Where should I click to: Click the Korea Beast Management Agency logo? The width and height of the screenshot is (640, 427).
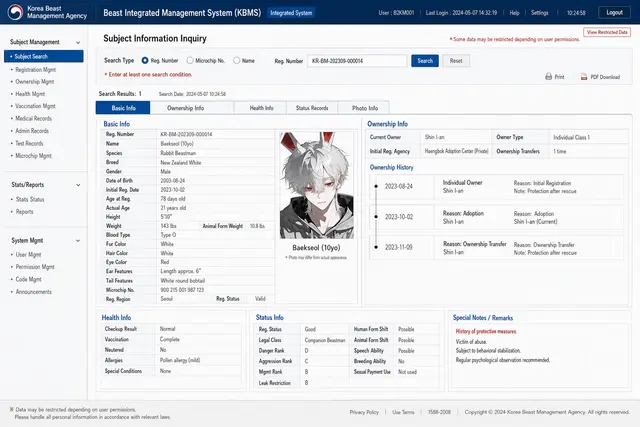[x=16, y=12]
